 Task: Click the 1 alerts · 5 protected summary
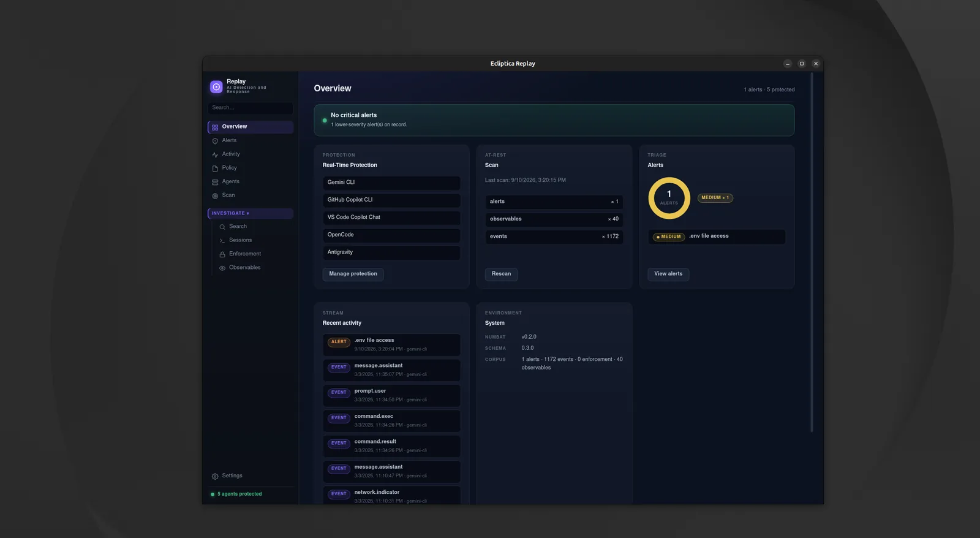coord(769,89)
